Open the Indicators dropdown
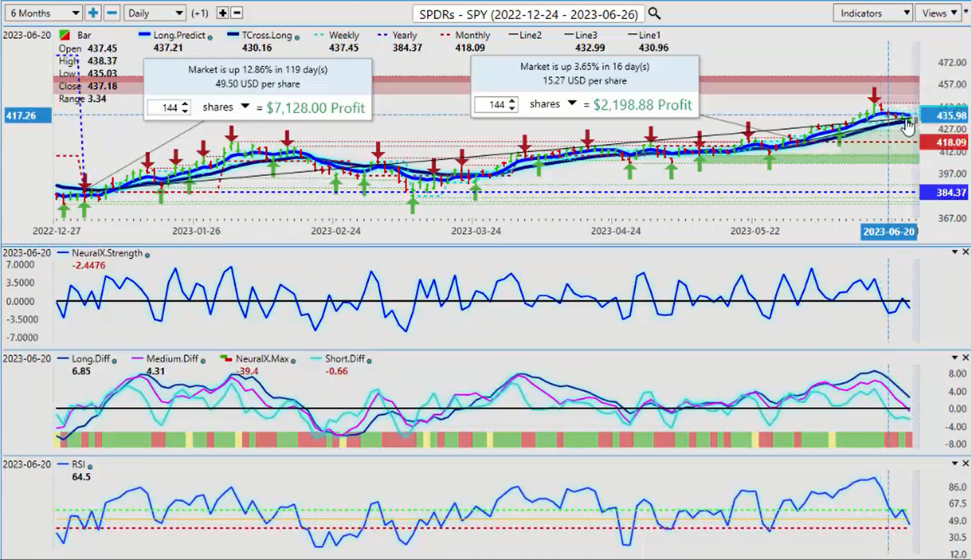The image size is (971, 560). point(873,13)
